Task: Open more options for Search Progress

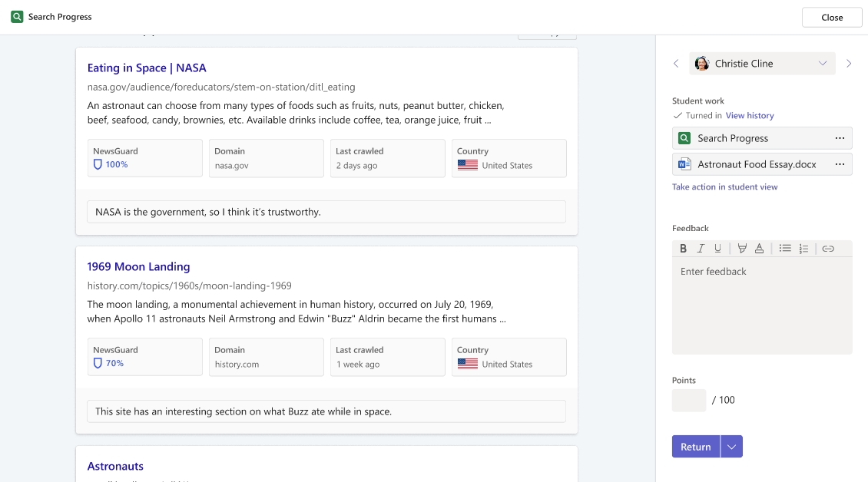Action: coord(840,138)
